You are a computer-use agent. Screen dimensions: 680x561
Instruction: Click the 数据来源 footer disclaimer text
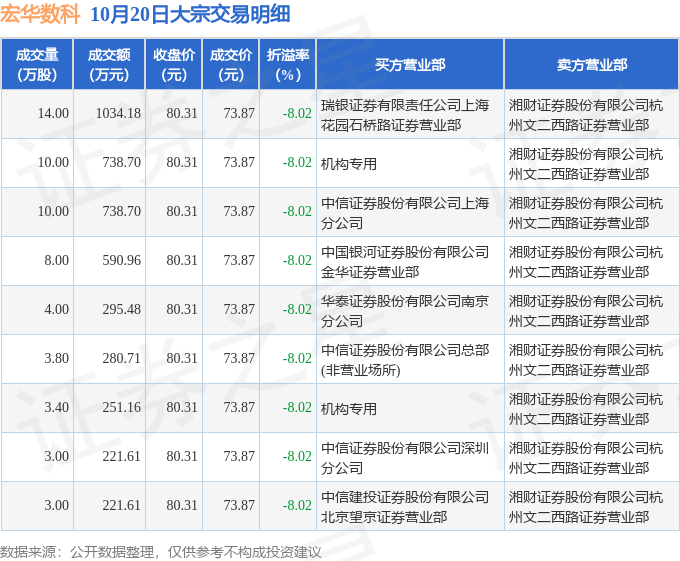[x=161, y=552]
